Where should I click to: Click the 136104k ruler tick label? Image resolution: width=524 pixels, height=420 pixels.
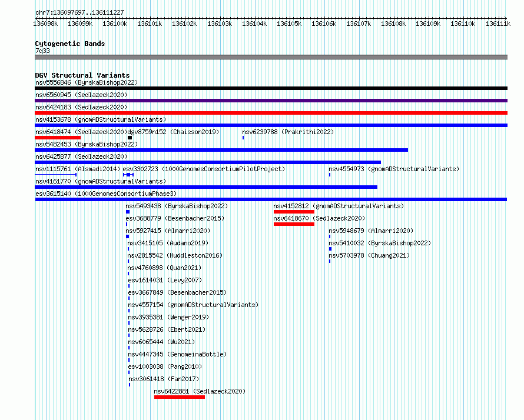pyautogui.click(x=254, y=24)
